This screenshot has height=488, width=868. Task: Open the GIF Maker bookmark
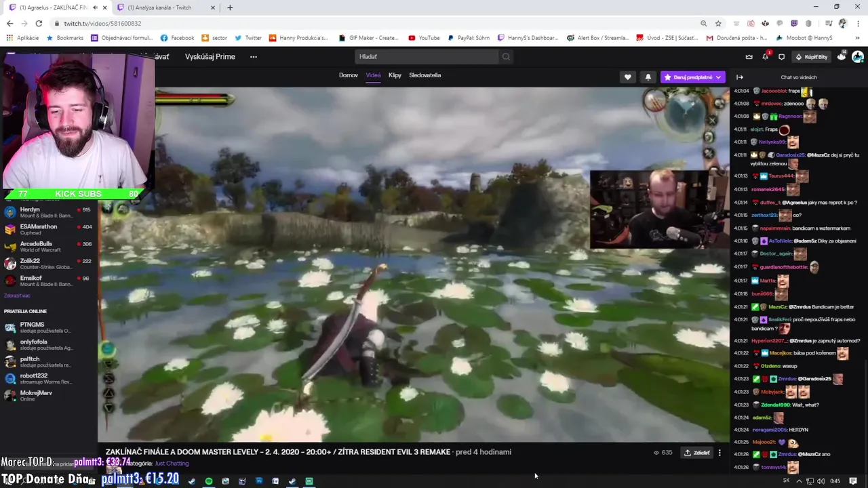pyautogui.click(x=368, y=38)
